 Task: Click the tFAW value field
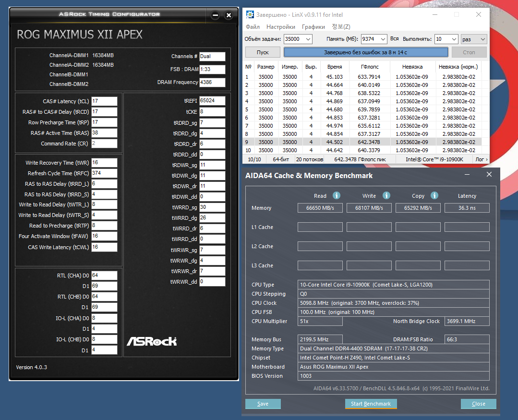click(104, 236)
